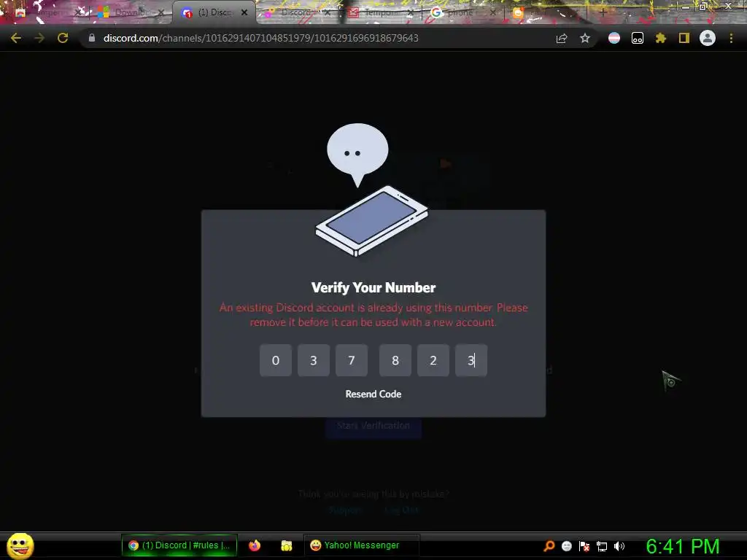Click the red existing account error message
This screenshot has width=747, height=560.
[373, 315]
